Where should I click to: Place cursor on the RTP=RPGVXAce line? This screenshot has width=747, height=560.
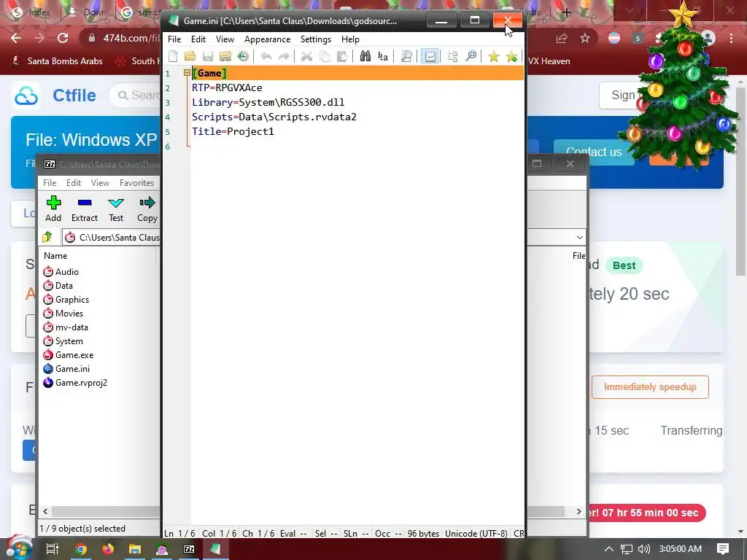click(x=227, y=87)
